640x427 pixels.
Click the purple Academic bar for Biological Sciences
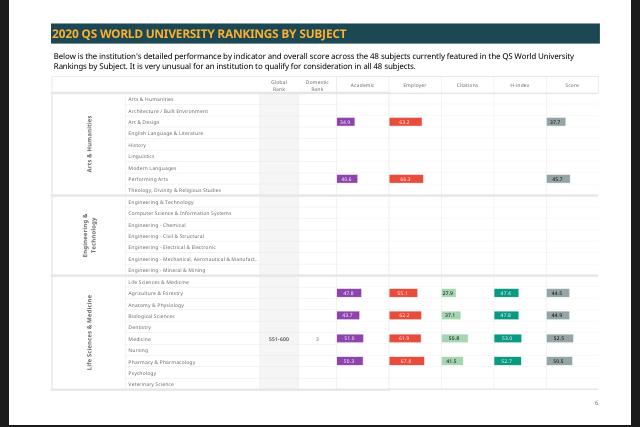click(349, 316)
